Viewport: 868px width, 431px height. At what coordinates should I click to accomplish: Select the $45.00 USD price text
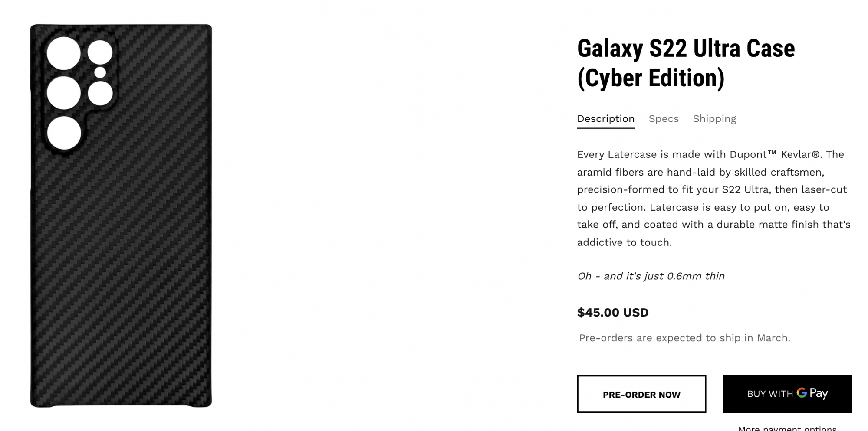coord(612,313)
